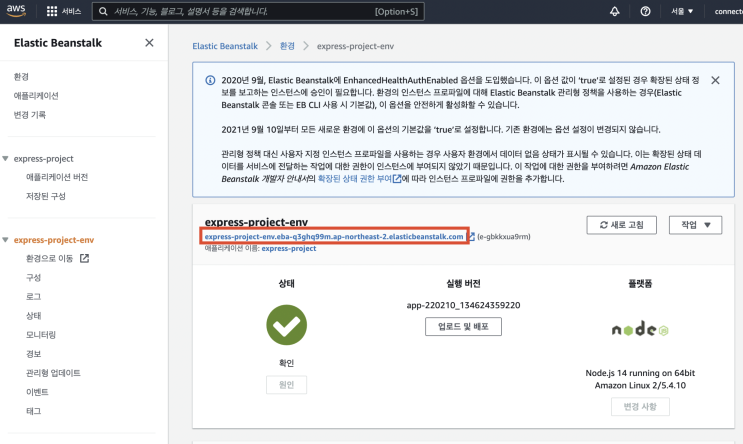Click the 업로드 및 배포 button
Screen dimensions: 743x444
point(463,326)
